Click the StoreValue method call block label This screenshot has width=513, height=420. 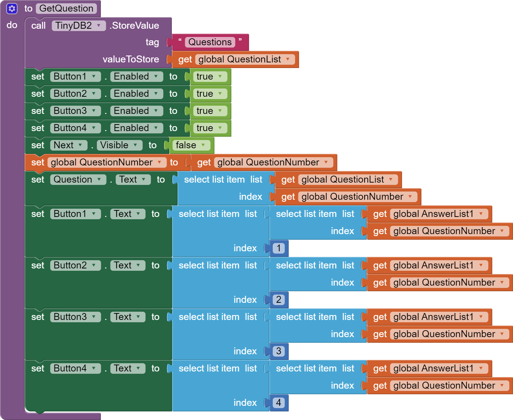point(135,26)
